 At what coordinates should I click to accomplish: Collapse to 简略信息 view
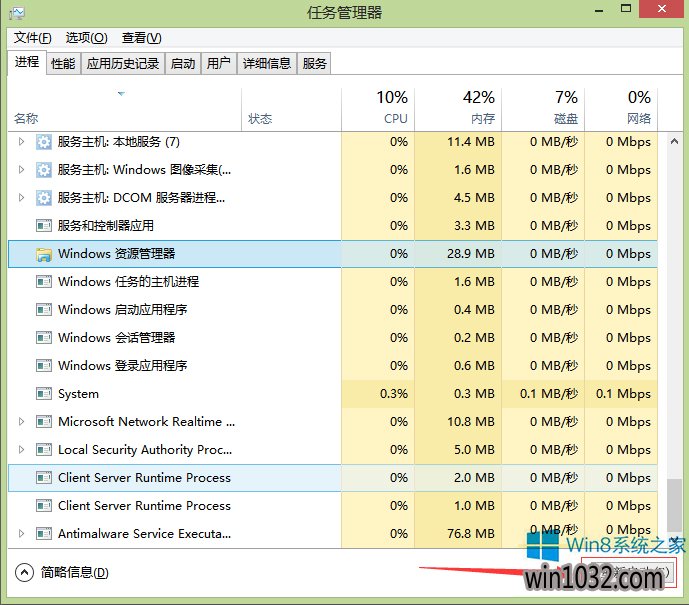(62, 573)
